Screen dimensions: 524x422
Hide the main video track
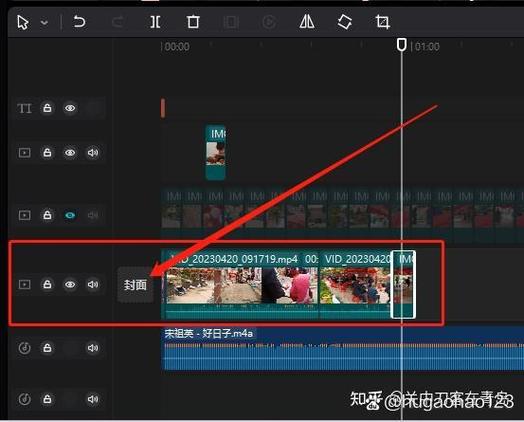click(x=70, y=284)
